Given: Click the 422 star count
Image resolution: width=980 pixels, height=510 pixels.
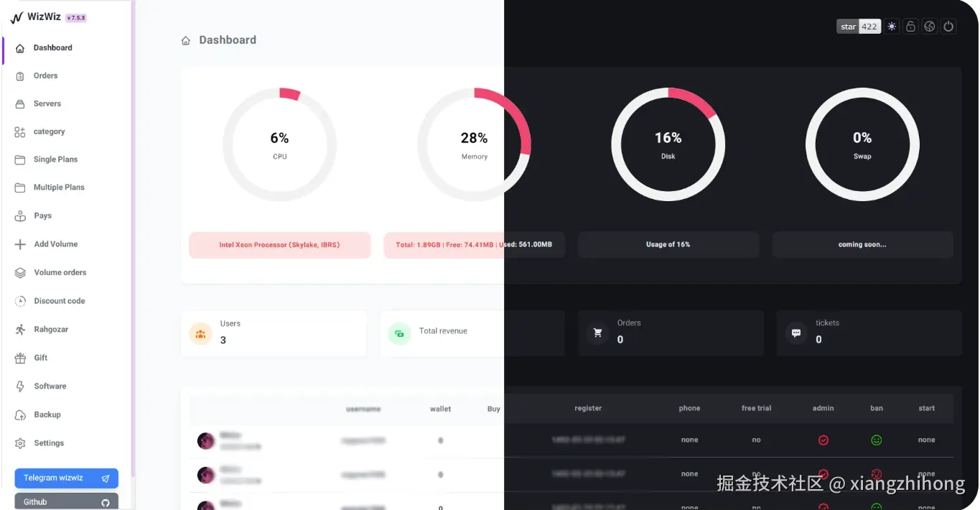Looking at the screenshot, I should click(x=869, y=27).
